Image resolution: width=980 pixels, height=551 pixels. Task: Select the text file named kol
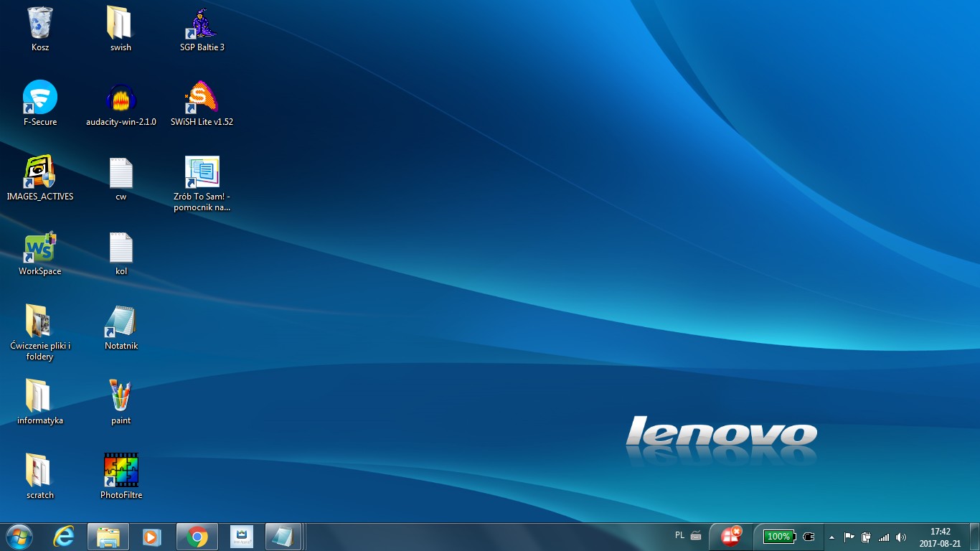pos(121,248)
